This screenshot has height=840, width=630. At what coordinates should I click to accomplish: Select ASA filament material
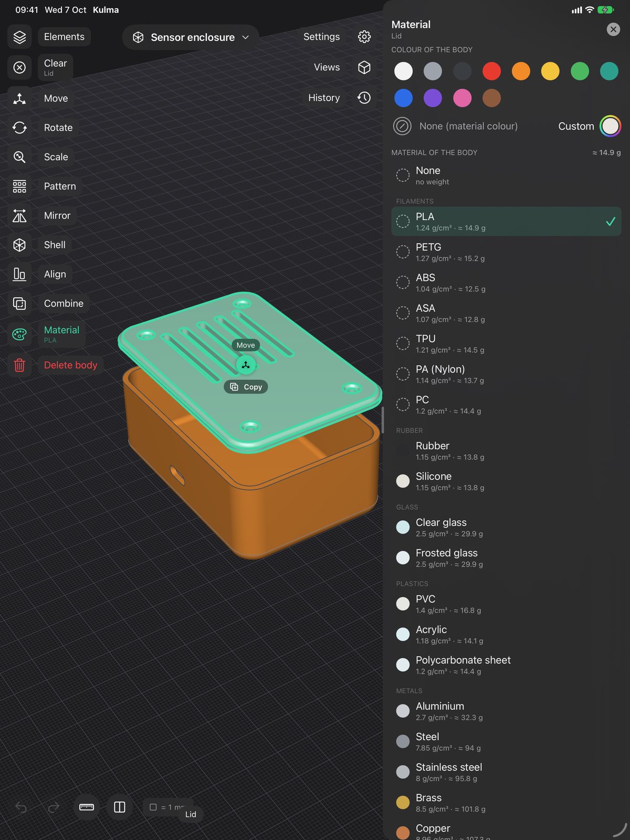coord(506,313)
